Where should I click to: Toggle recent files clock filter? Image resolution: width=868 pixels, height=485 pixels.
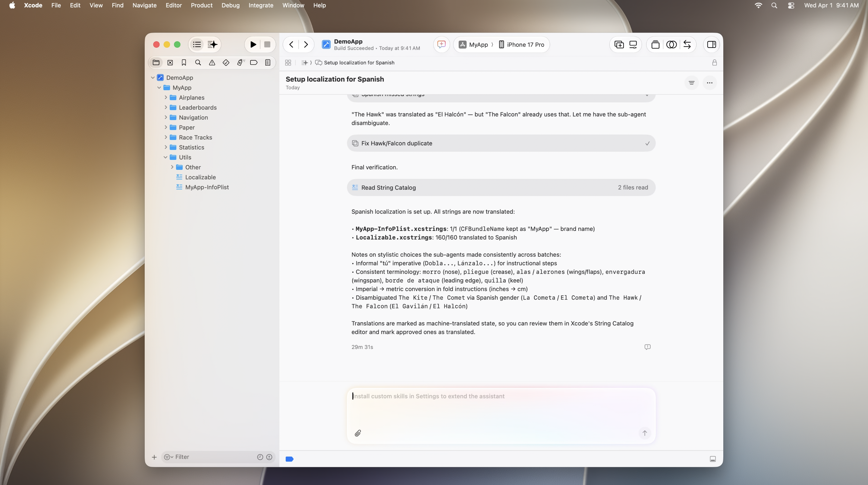pyautogui.click(x=260, y=457)
